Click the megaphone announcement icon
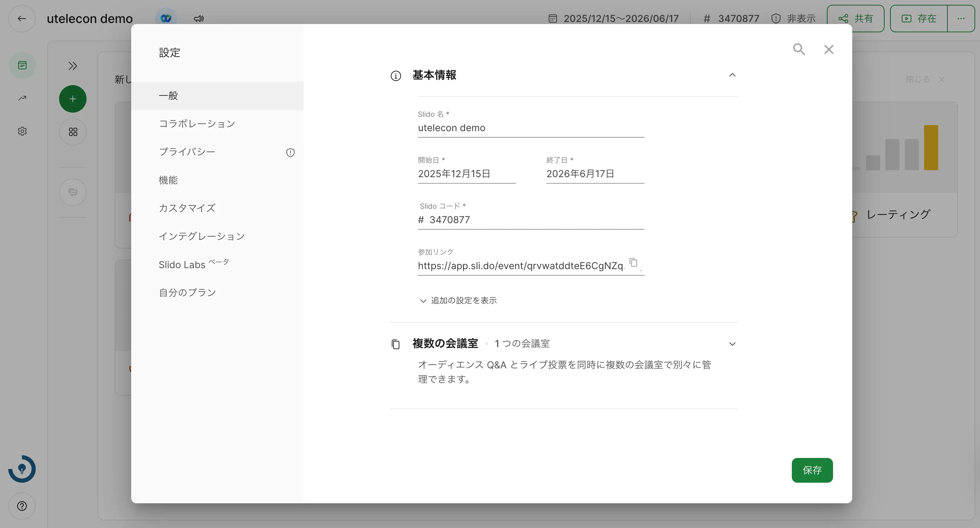The image size is (980, 528). pos(198,18)
